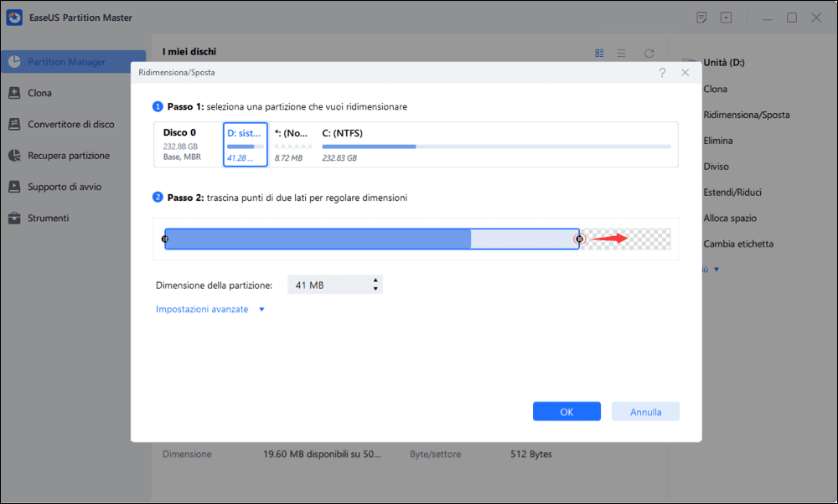
Task: Switch to the plain list view icon
Action: (x=621, y=54)
